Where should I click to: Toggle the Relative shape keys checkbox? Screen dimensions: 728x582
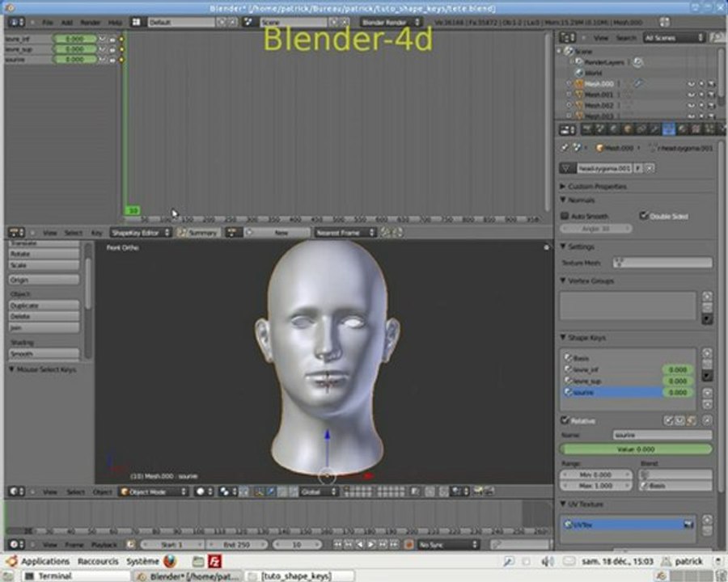tap(565, 420)
